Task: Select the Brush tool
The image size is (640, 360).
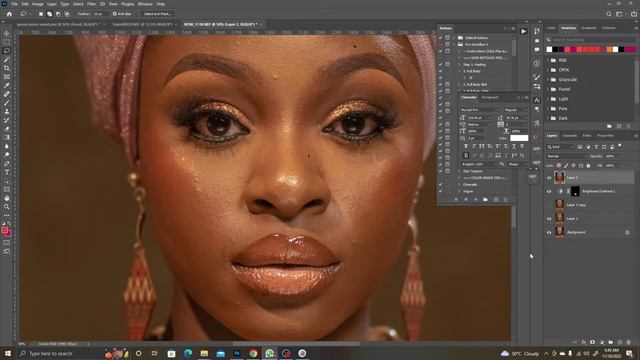Action: coord(7,102)
